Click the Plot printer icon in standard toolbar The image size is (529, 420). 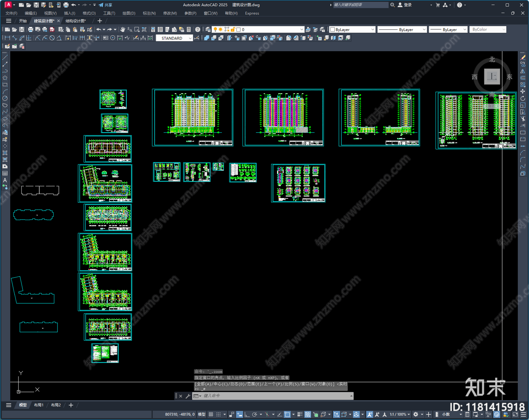(31, 29)
